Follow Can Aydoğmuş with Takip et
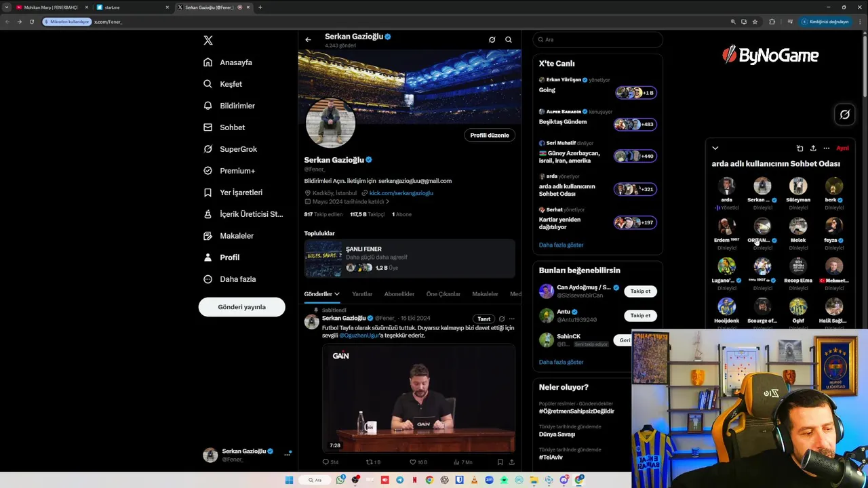This screenshot has width=868, height=488. [x=640, y=291]
